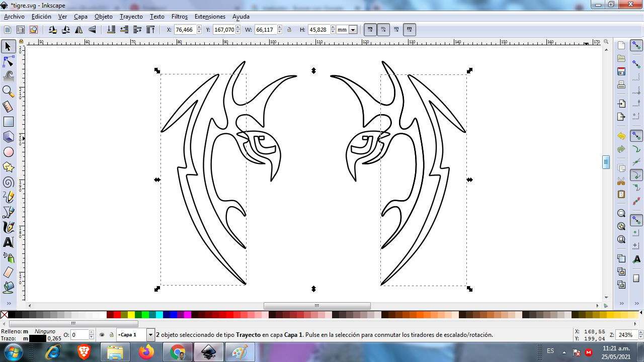The image size is (644, 362).
Task: Toggle Capa 1 layer lock
Action: pos(111,334)
